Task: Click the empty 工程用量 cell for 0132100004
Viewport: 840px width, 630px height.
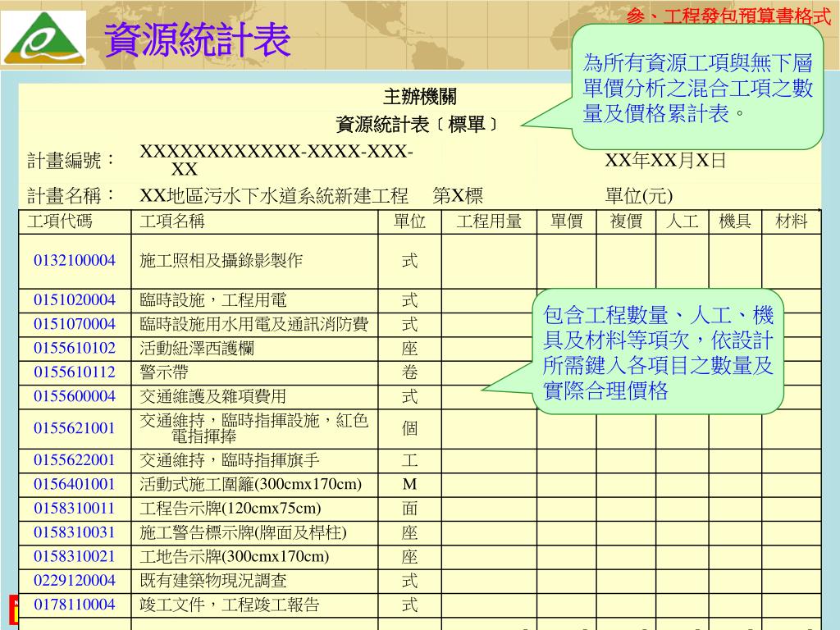Action: (x=489, y=262)
